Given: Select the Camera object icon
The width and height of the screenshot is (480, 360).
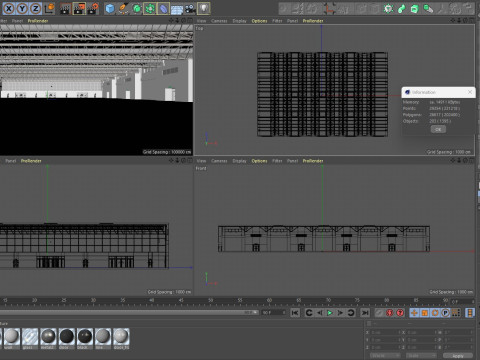Looking at the screenshot, I should click(x=190, y=8).
